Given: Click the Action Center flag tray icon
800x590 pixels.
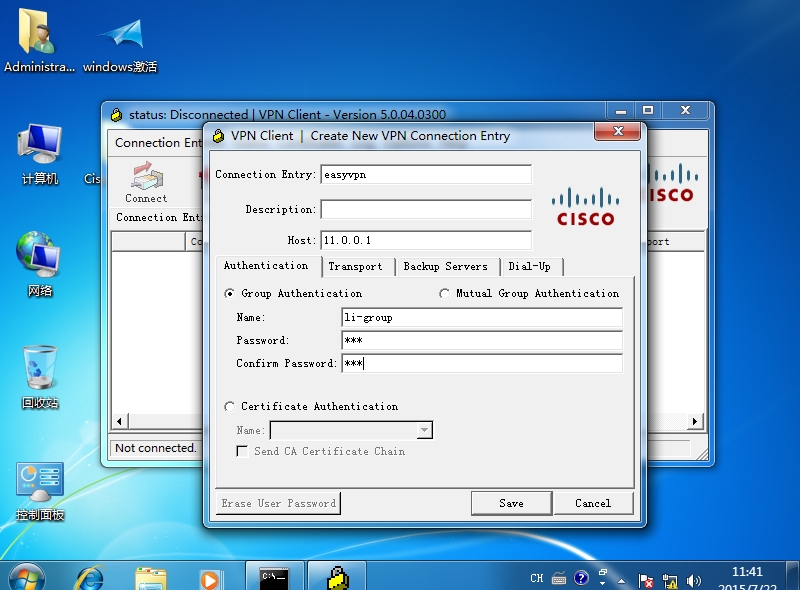Looking at the screenshot, I should click(645, 581).
